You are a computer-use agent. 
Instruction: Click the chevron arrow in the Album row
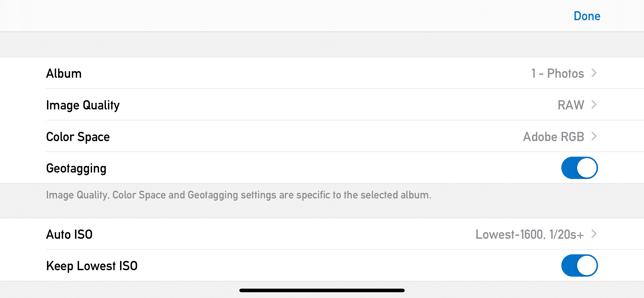pyautogui.click(x=594, y=73)
